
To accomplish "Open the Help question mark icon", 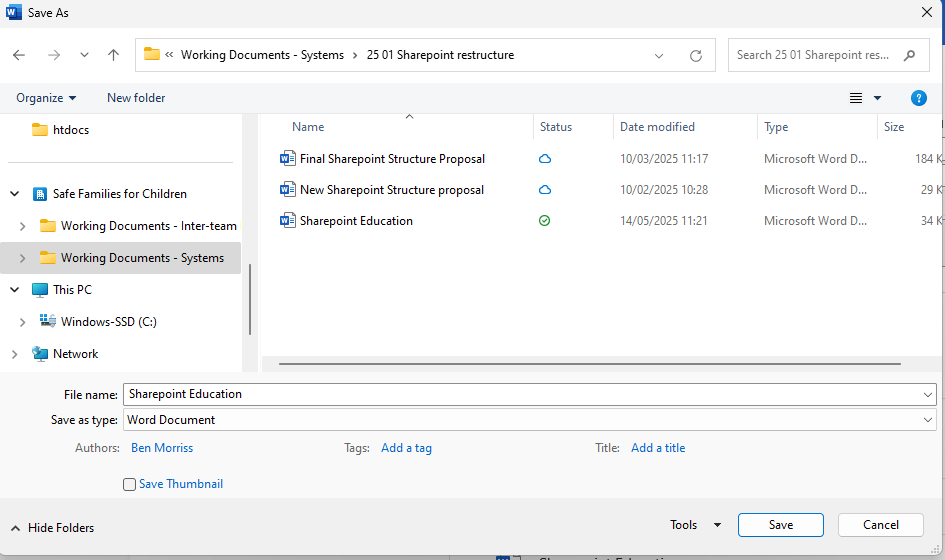I will [x=918, y=98].
